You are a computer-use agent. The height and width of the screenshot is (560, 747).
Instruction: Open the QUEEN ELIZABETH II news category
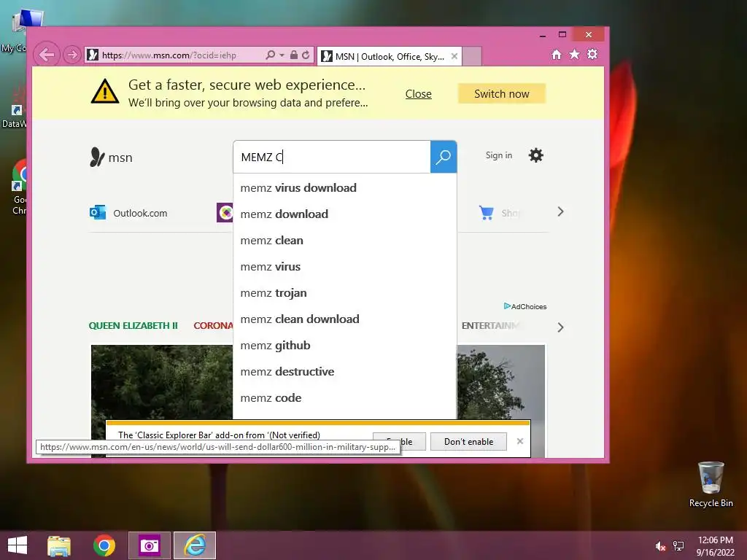click(133, 326)
